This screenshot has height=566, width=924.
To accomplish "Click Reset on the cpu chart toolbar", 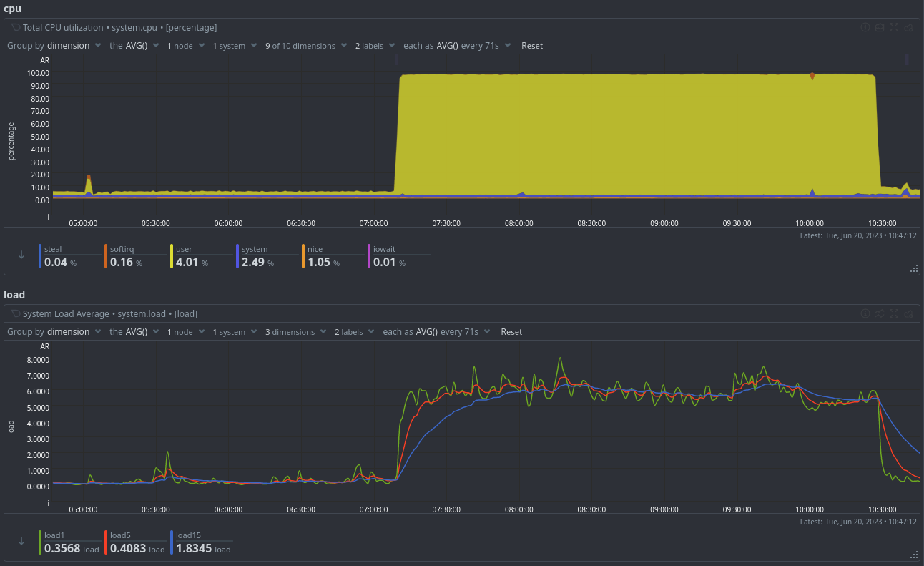I will click(x=532, y=45).
